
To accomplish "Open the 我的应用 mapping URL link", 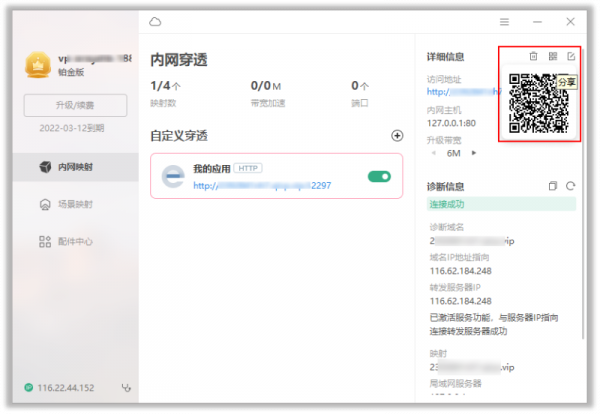I will 261,186.
